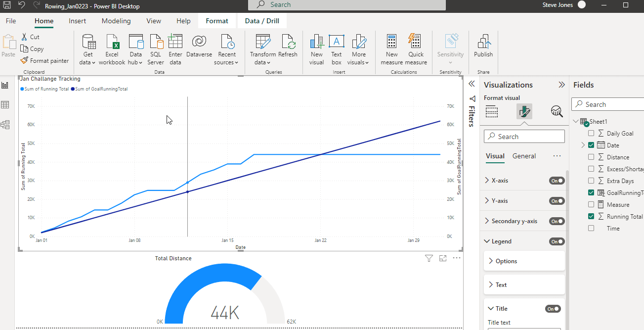
Task: Switch to General format tab
Action: [x=524, y=156]
